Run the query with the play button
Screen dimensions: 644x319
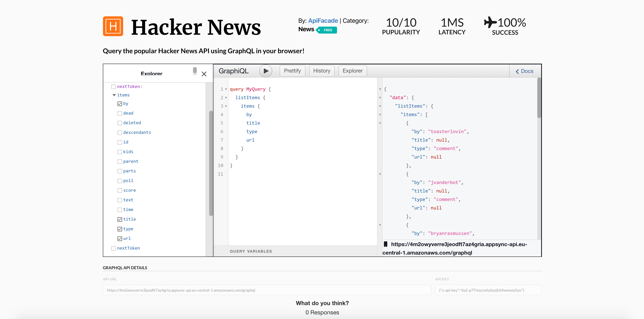(x=266, y=71)
